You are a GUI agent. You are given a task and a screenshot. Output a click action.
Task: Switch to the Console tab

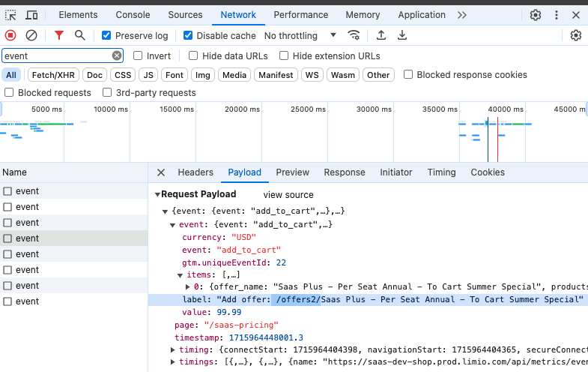[133, 15]
